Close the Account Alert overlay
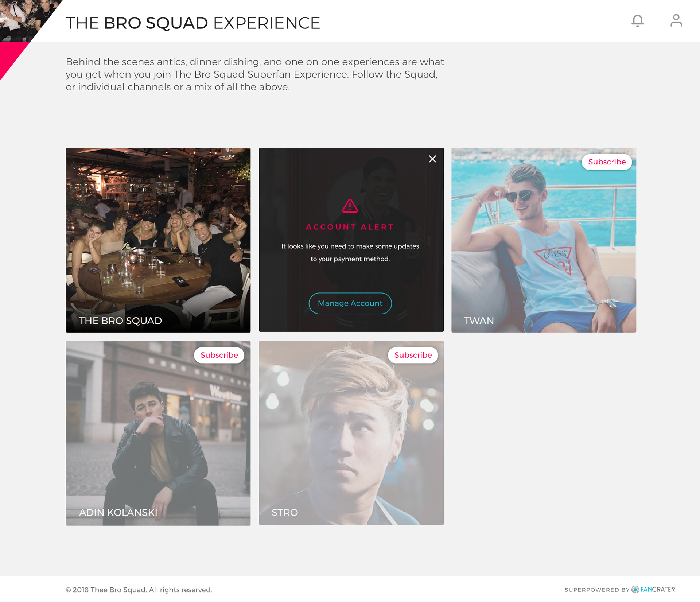 (432, 159)
